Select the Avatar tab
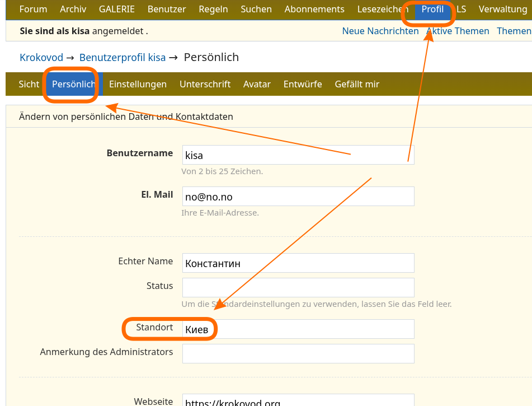 click(x=257, y=85)
